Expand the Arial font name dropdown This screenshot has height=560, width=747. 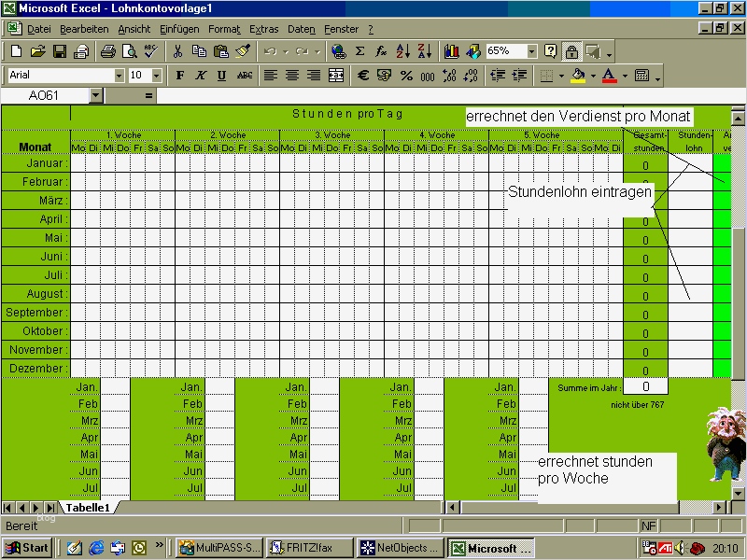click(x=120, y=76)
